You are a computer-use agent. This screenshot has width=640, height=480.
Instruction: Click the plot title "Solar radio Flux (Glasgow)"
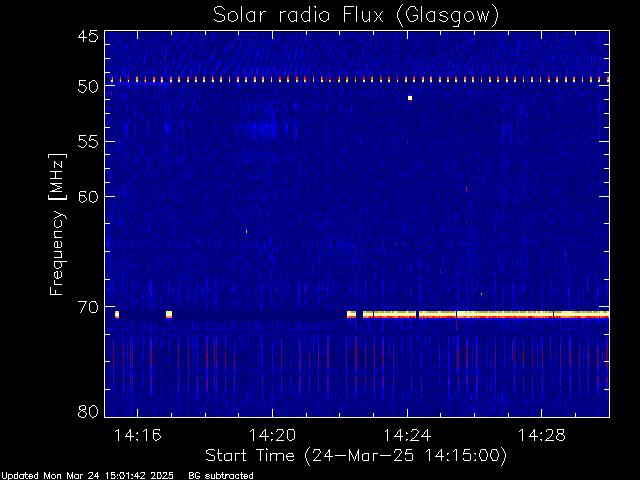coord(356,16)
